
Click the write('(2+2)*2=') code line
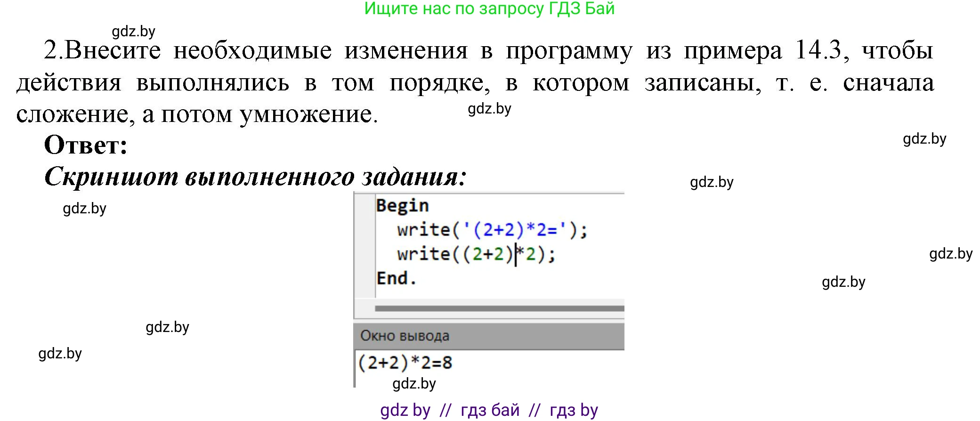click(x=492, y=230)
